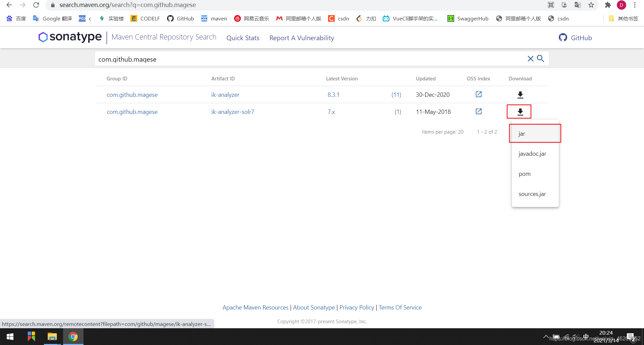644x345 pixels.
Task: Open the CODELF bookmark
Action: (x=145, y=18)
